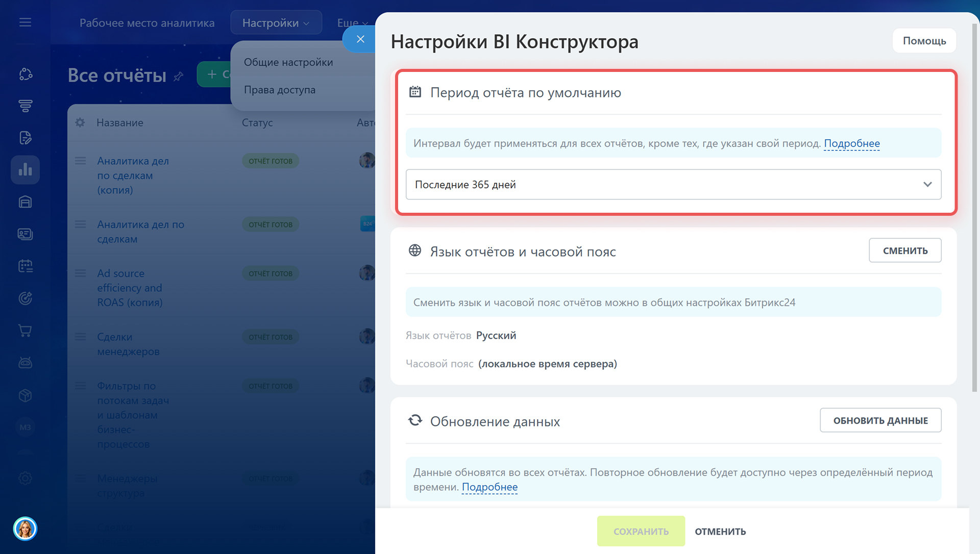980x554 pixels.
Task: Click the Помощь button
Action: [924, 41]
